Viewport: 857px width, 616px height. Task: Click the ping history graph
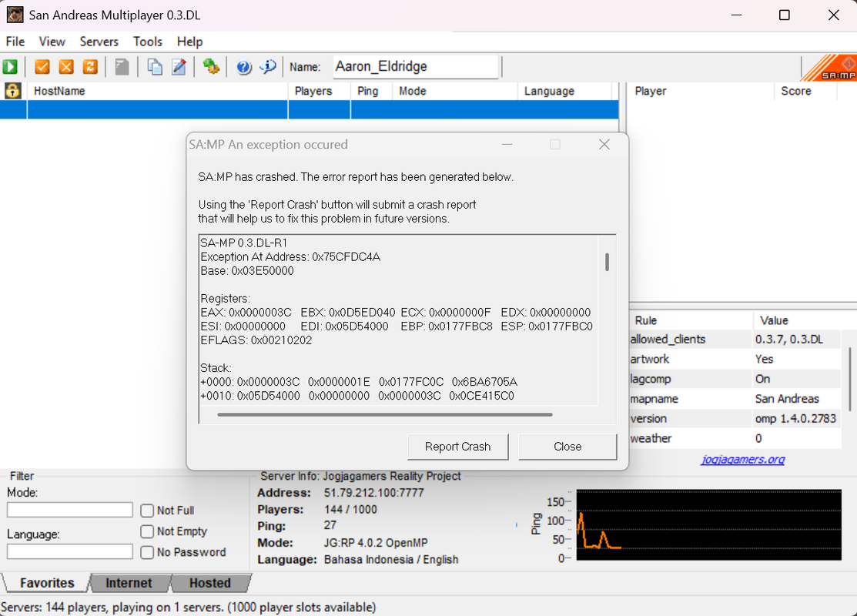pyautogui.click(x=709, y=524)
